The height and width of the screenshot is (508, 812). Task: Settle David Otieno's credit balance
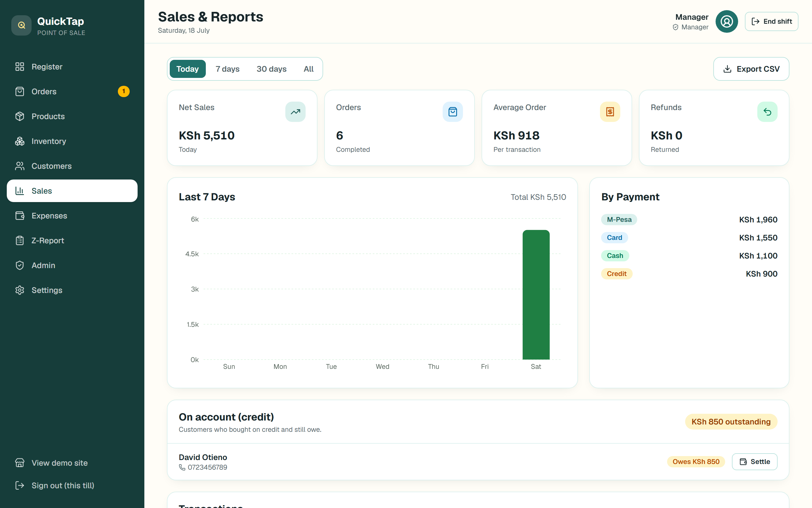(x=754, y=462)
